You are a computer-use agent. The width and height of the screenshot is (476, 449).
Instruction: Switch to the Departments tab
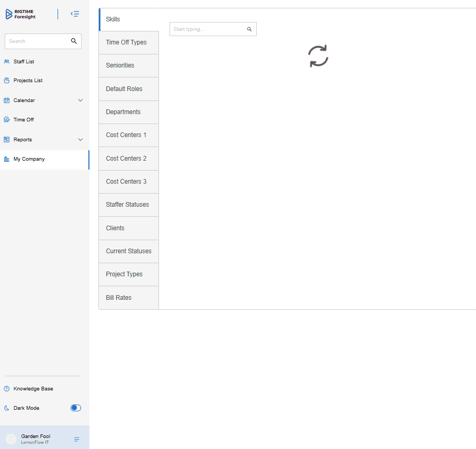tap(129, 112)
